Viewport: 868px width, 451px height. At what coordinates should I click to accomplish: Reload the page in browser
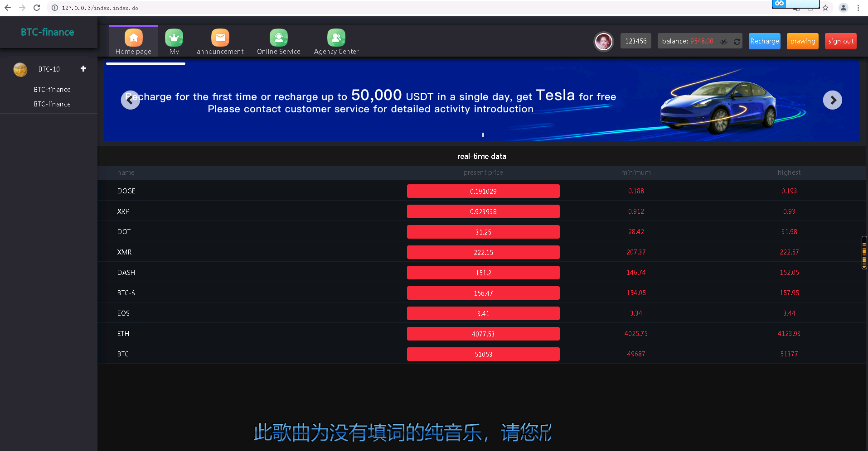[37, 8]
